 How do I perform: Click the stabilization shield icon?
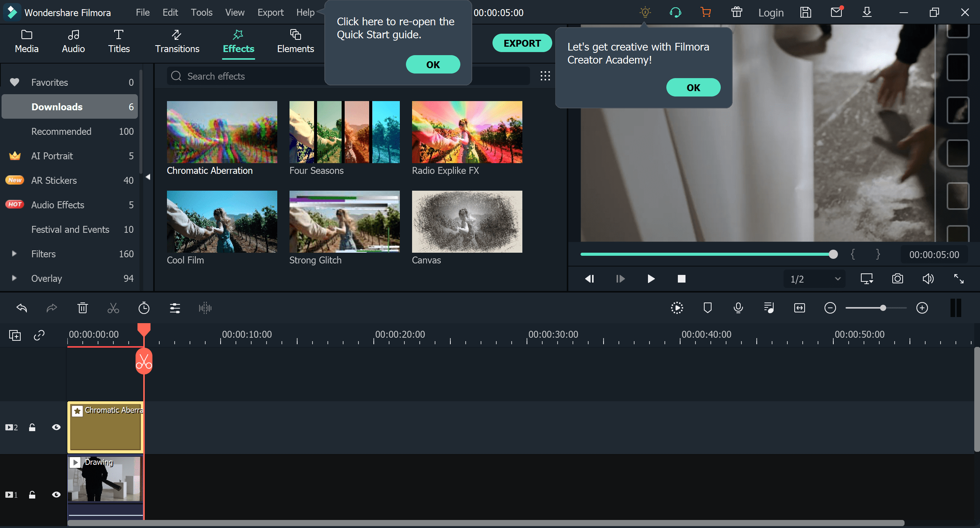708,307
